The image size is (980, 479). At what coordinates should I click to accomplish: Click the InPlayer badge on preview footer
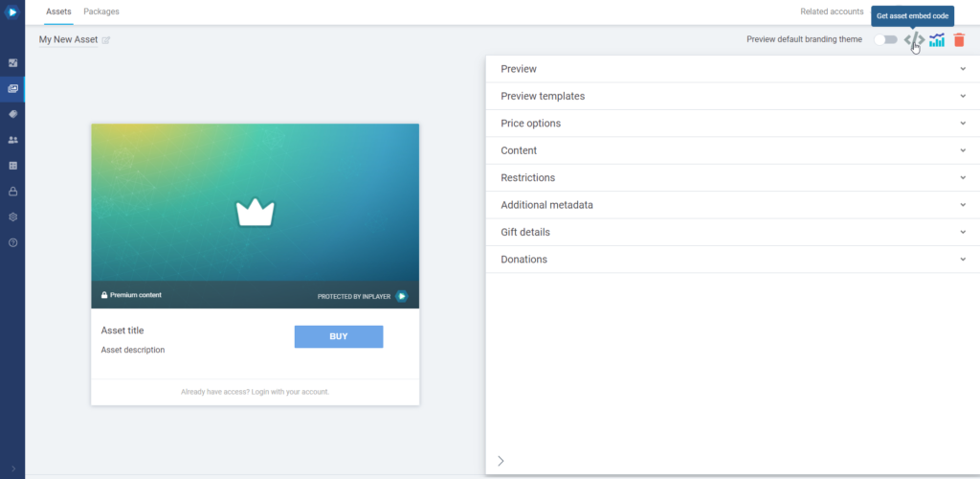pyautogui.click(x=401, y=296)
